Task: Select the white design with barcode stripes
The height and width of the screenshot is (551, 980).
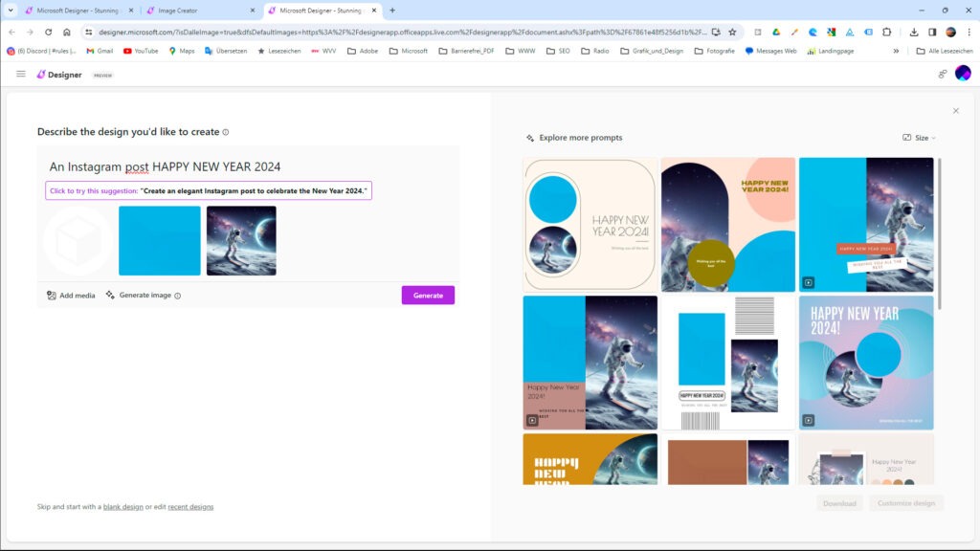Action: pos(728,363)
